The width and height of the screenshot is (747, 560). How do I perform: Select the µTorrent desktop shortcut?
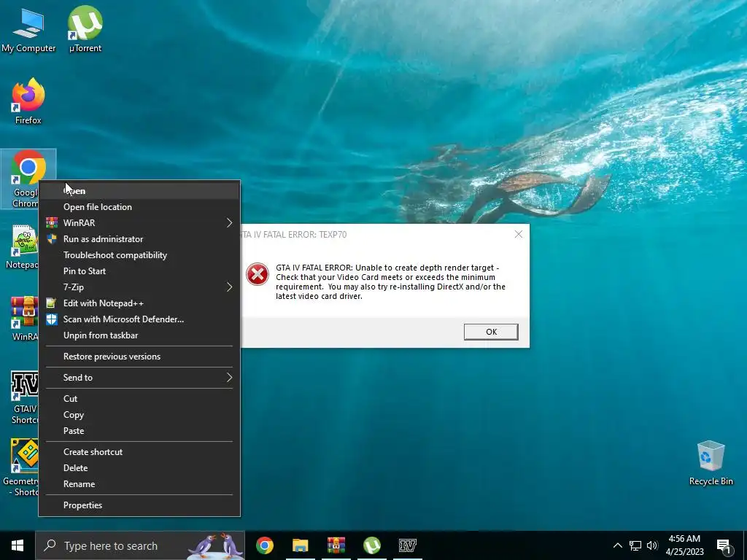click(x=85, y=29)
